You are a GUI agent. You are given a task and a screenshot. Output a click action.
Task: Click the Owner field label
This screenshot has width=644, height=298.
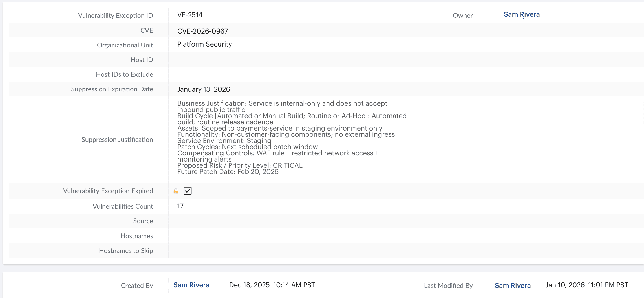click(463, 16)
